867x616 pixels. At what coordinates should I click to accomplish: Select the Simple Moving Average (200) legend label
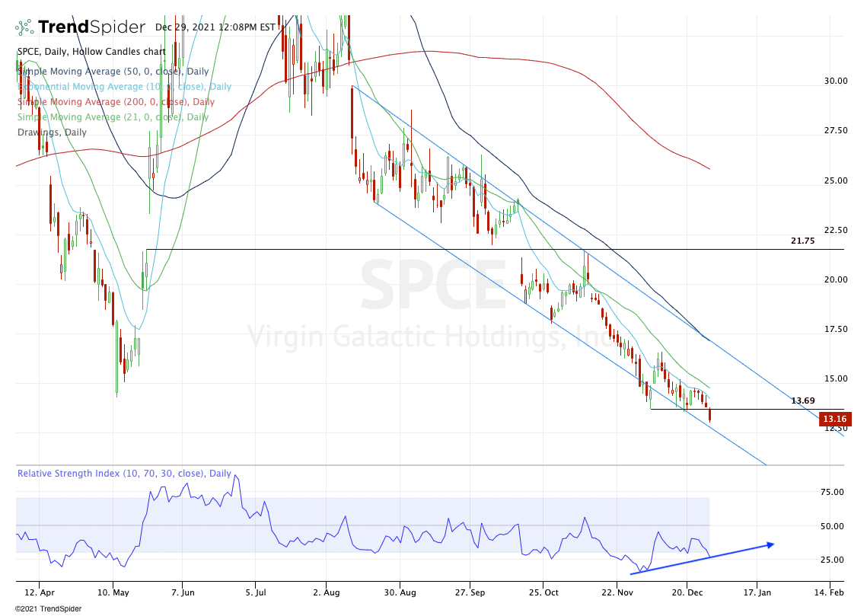coord(116,102)
